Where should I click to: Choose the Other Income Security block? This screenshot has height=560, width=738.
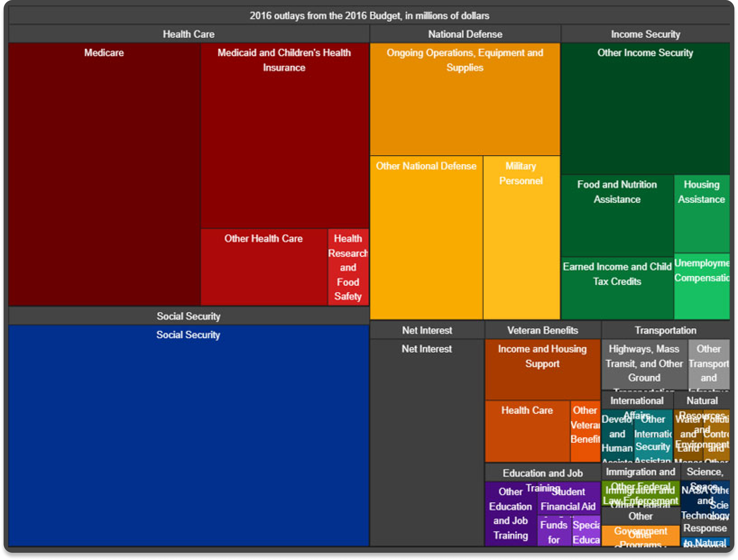pos(646,109)
